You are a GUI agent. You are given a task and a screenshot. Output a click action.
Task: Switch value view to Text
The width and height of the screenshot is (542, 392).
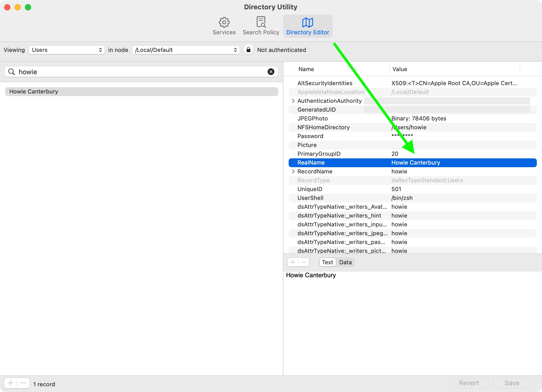328,262
